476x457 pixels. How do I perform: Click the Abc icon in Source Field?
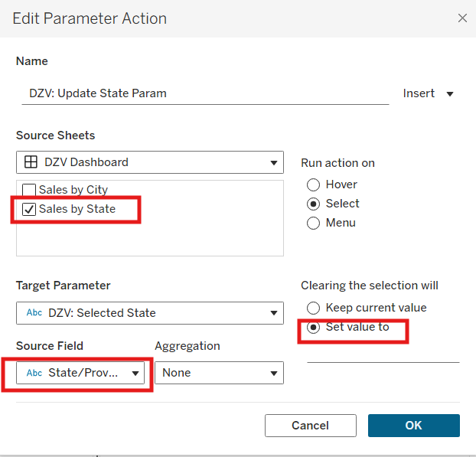[x=34, y=373]
